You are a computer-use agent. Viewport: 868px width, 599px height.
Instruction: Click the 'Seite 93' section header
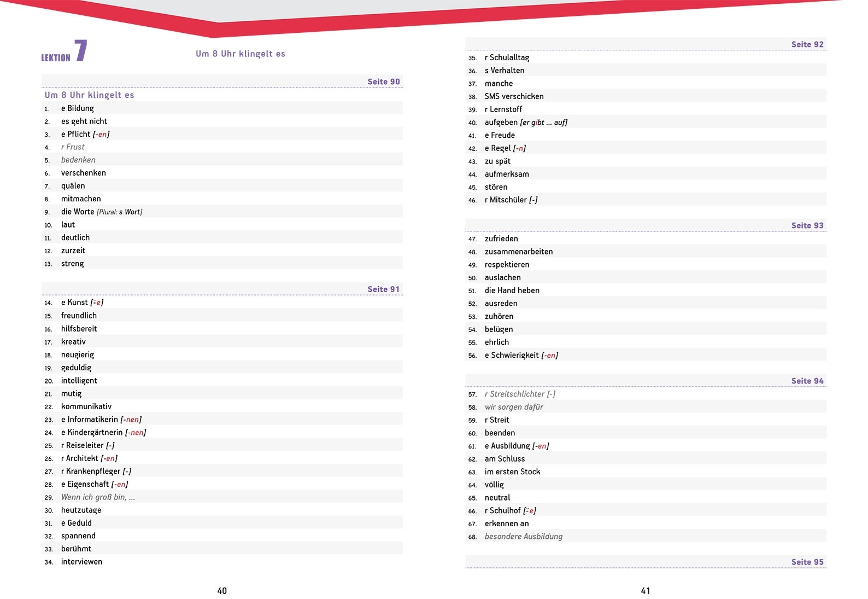tap(807, 225)
